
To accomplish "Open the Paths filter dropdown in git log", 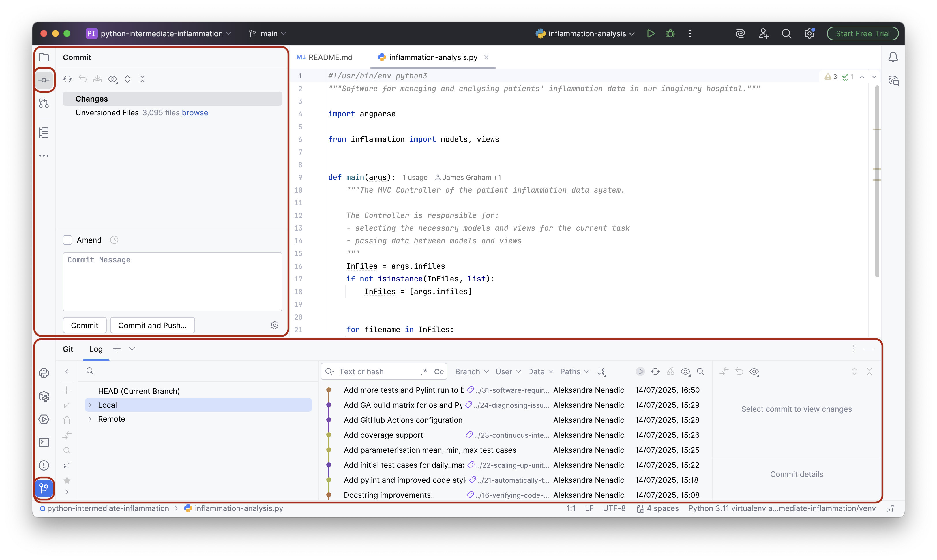I will point(574,371).
